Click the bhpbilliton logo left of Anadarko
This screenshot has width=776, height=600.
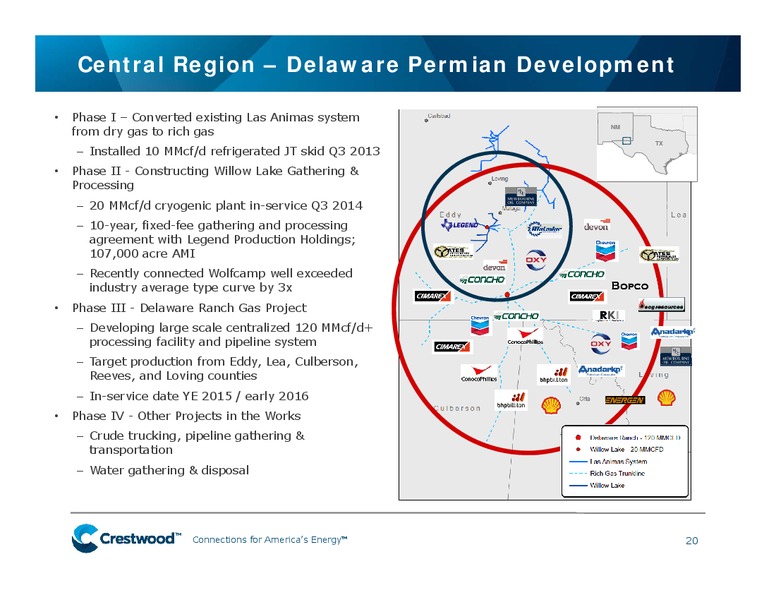553,375
